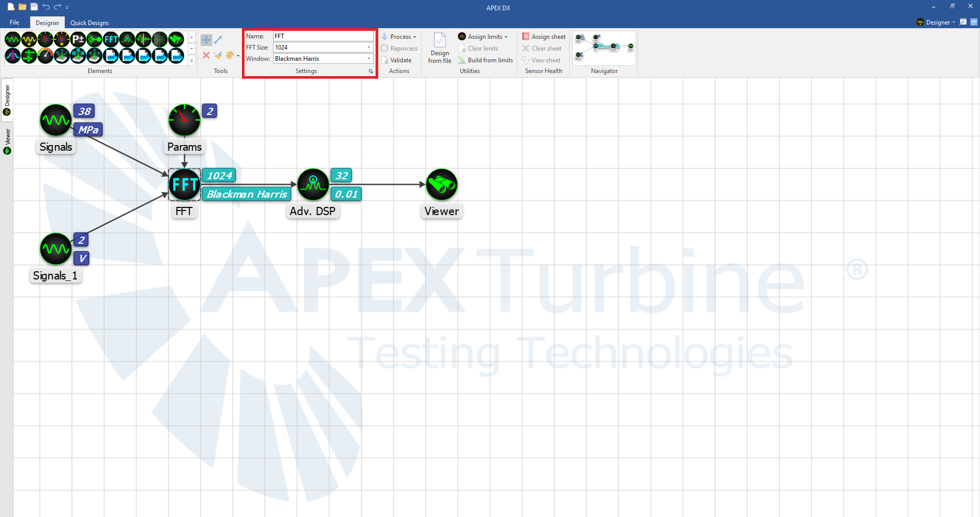
Task: Open the Process dropdown
Action: (x=399, y=37)
